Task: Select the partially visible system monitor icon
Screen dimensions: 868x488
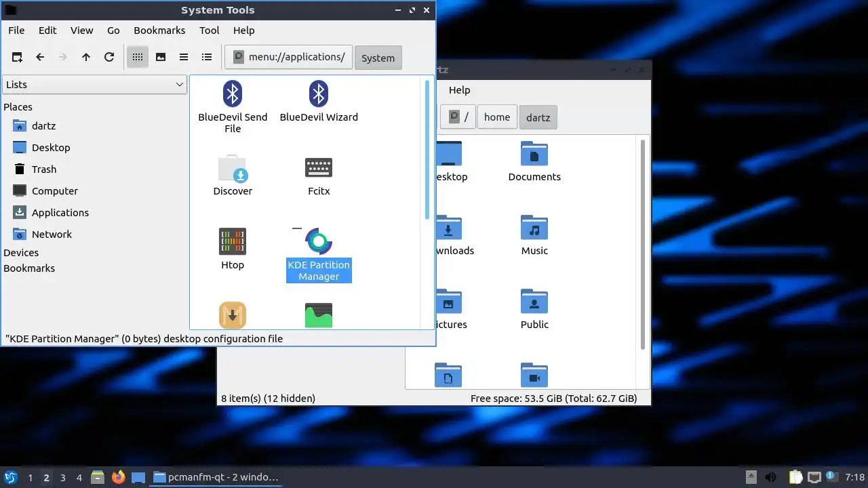Action: point(319,315)
